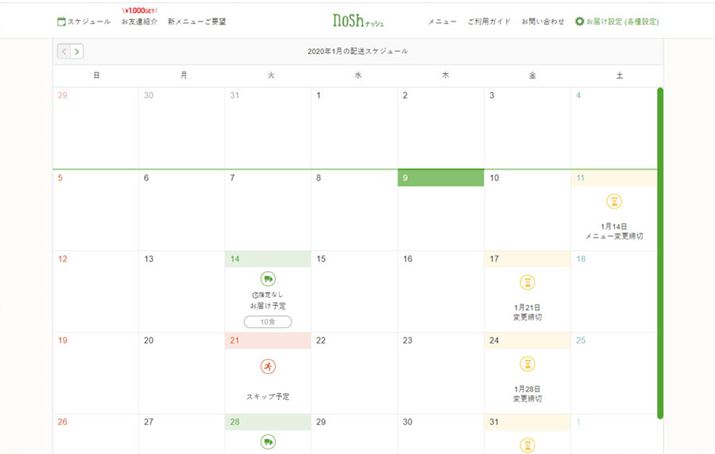Click delivery truck icon on January 28
The image size is (715, 454).
[268, 442]
